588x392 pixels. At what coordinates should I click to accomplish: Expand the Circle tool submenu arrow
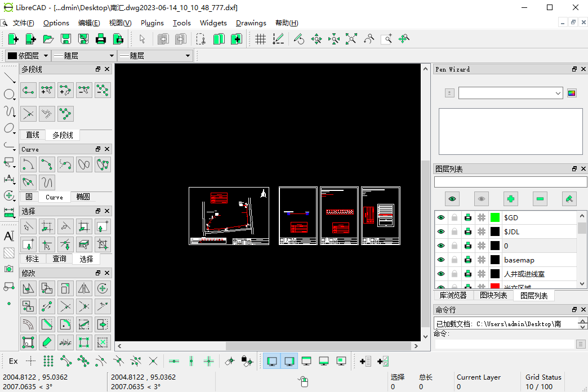coord(14,99)
